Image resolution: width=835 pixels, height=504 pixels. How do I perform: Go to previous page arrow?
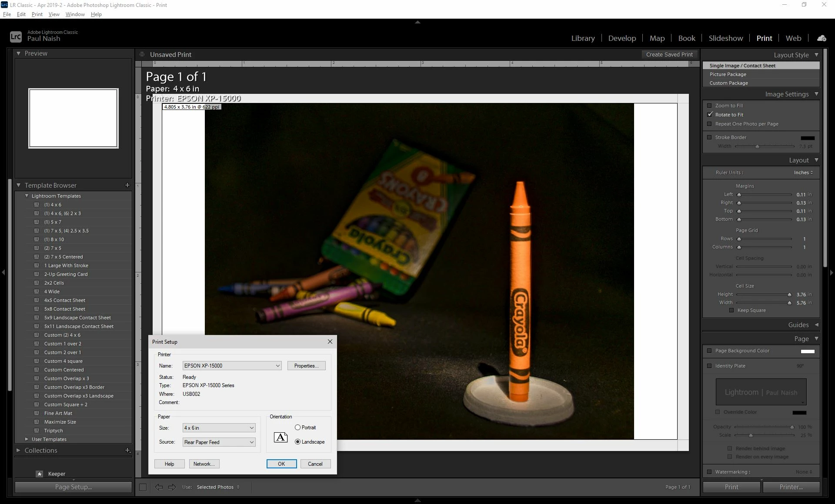click(x=159, y=487)
